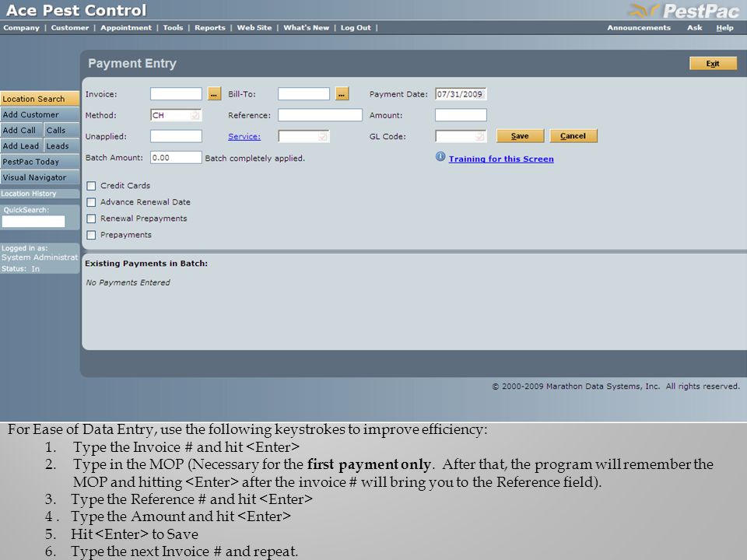Select What's New in the menu bar
The width and height of the screenshot is (747, 560).
tap(307, 28)
